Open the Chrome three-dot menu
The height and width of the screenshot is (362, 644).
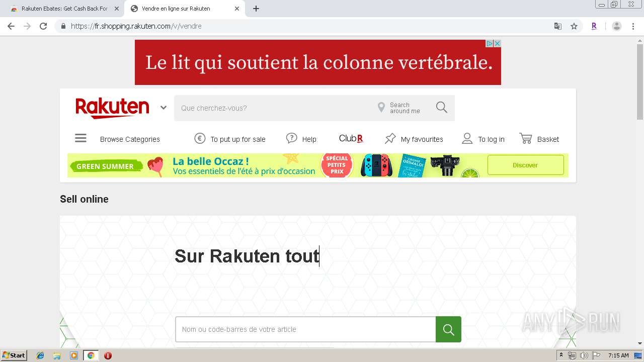click(x=633, y=26)
